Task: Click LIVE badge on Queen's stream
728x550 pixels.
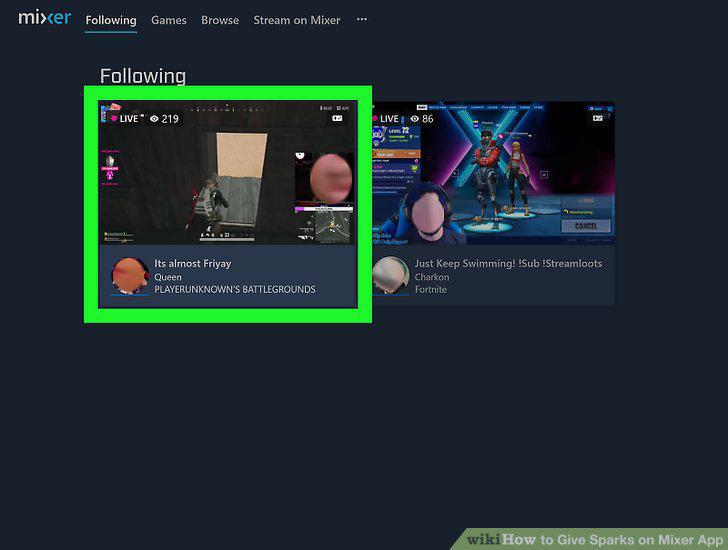Action: [125, 119]
